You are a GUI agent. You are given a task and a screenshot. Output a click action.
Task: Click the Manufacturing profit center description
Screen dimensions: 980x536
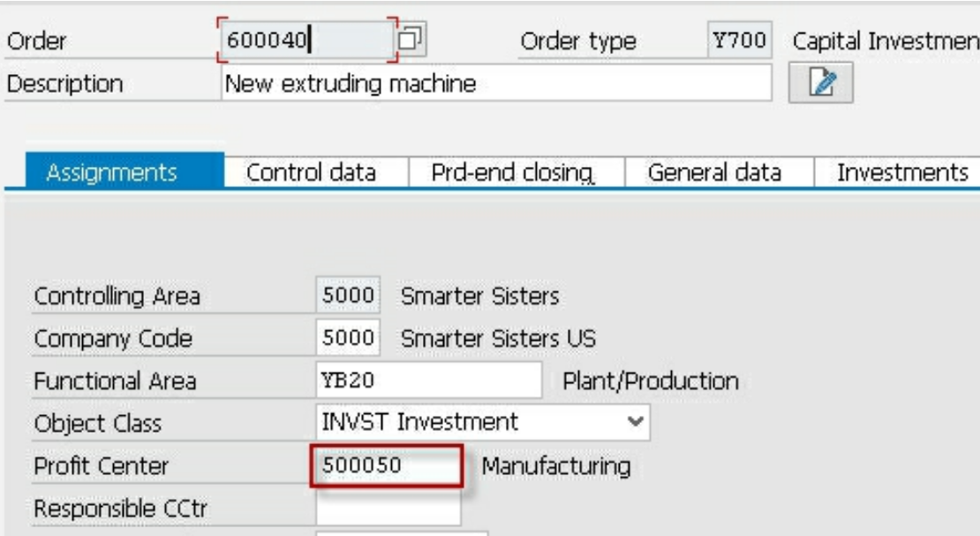pyautogui.click(x=555, y=465)
